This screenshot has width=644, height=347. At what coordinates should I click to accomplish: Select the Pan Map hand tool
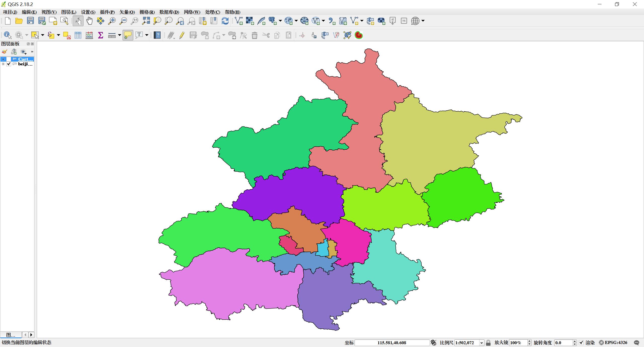pyautogui.click(x=89, y=21)
